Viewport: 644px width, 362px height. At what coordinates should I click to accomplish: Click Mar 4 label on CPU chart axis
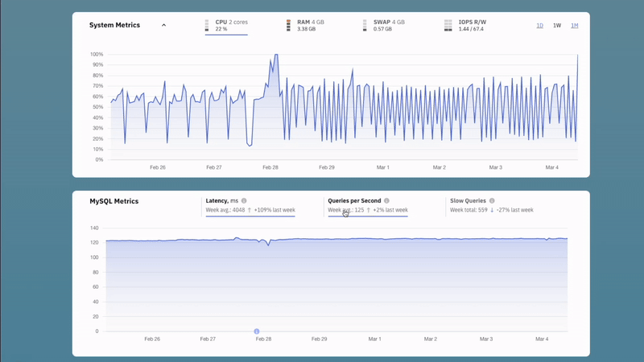click(x=551, y=167)
